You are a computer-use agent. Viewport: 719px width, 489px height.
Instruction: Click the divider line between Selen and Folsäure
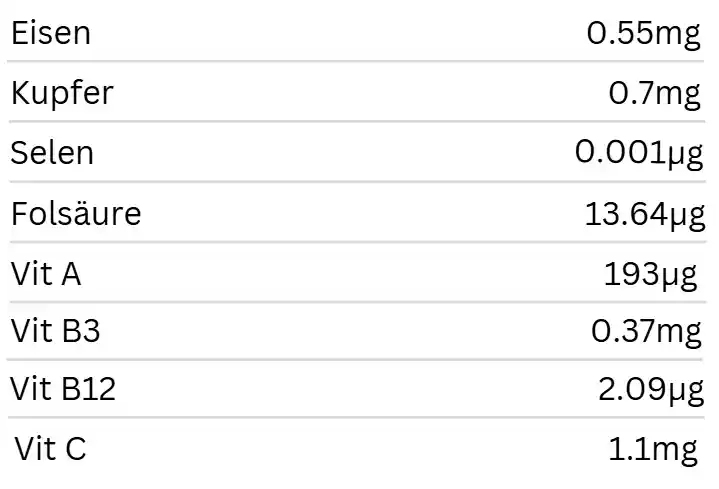(x=359, y=182)
